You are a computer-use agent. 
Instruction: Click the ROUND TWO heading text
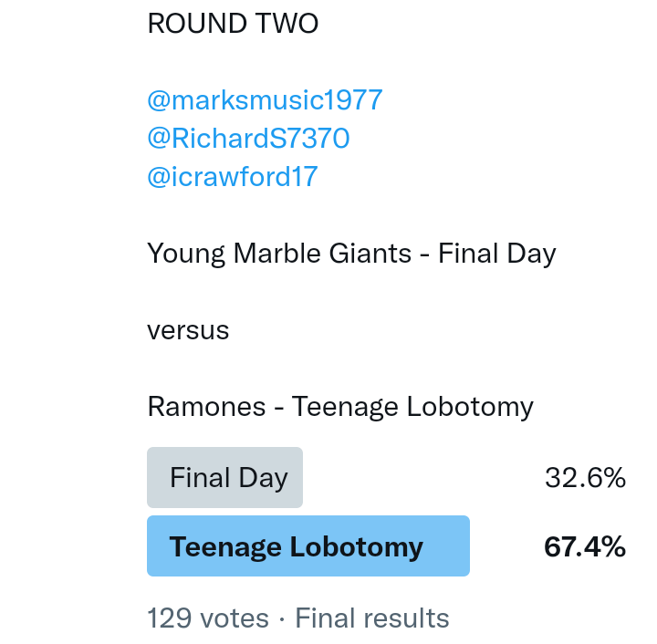(x=233, y=24)
